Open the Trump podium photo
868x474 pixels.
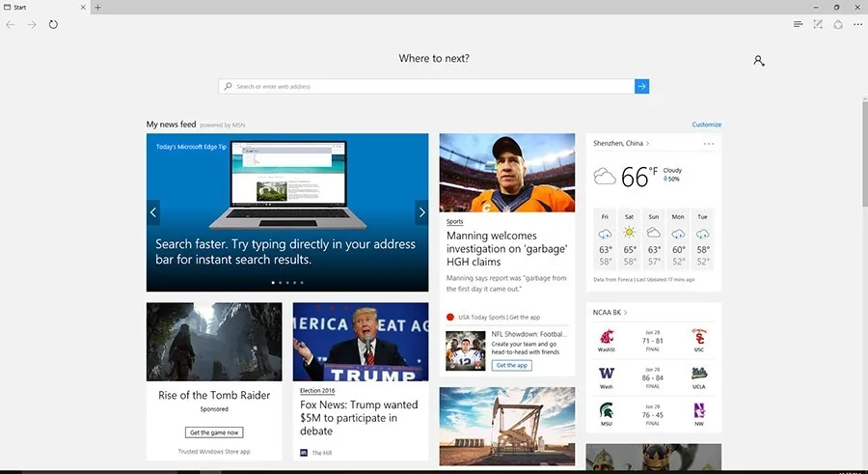(x=361, y=342)
